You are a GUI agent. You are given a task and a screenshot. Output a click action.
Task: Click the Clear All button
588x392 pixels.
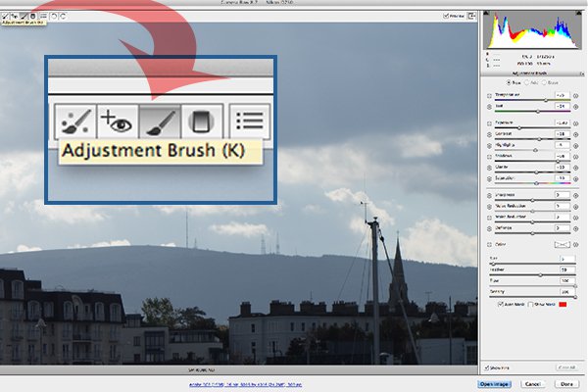coord(566,368)
